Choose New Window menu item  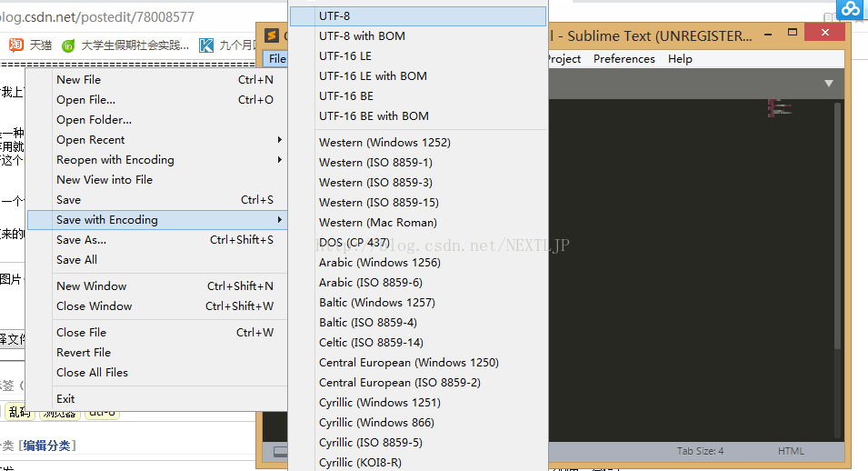tap(156, 286)
